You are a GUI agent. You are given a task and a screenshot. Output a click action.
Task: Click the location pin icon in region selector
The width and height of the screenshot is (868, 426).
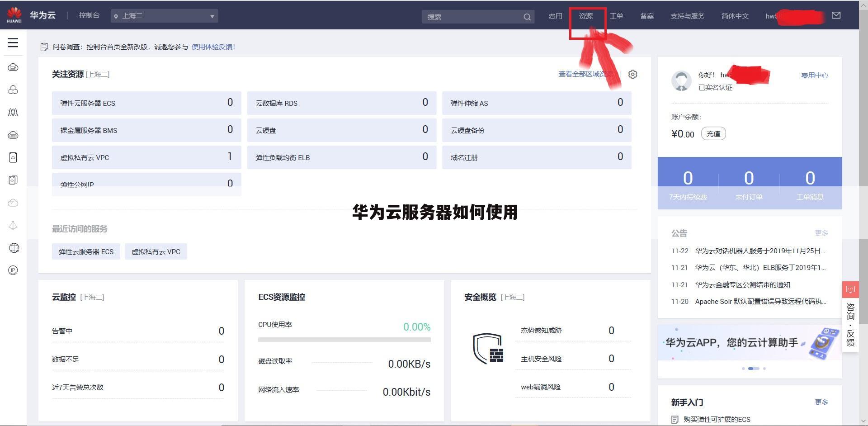tap(116, 16)
